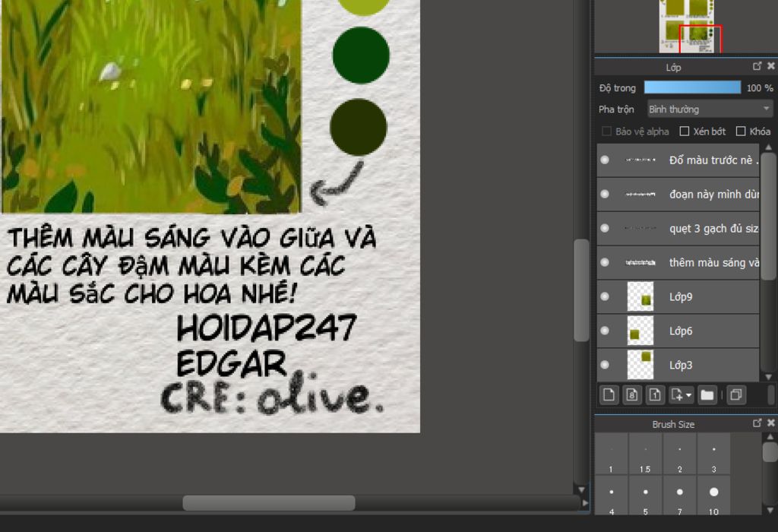Click the canvas text 'EDGAR'
Screen dimensions: 778x532
[x=232, y=363]
